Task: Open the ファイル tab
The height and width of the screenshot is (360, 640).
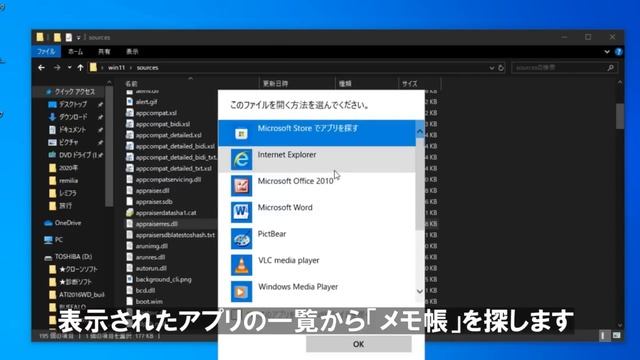Action: pyautogui.click(x=46, y=52)
